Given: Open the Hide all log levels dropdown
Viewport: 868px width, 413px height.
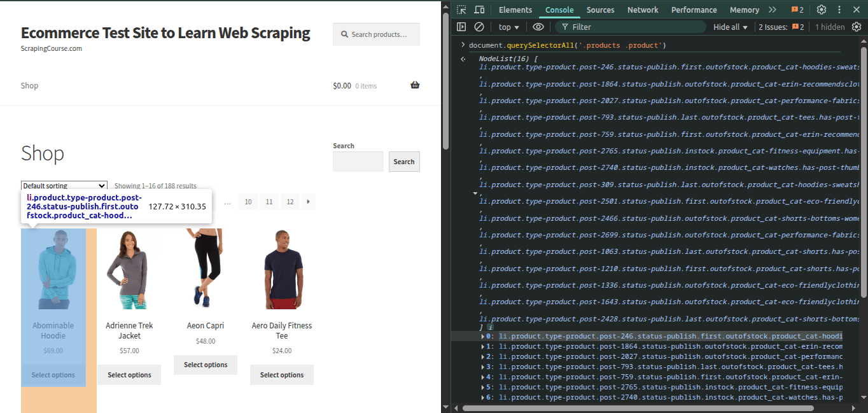Looking at the screenshot, I should 730,27.
